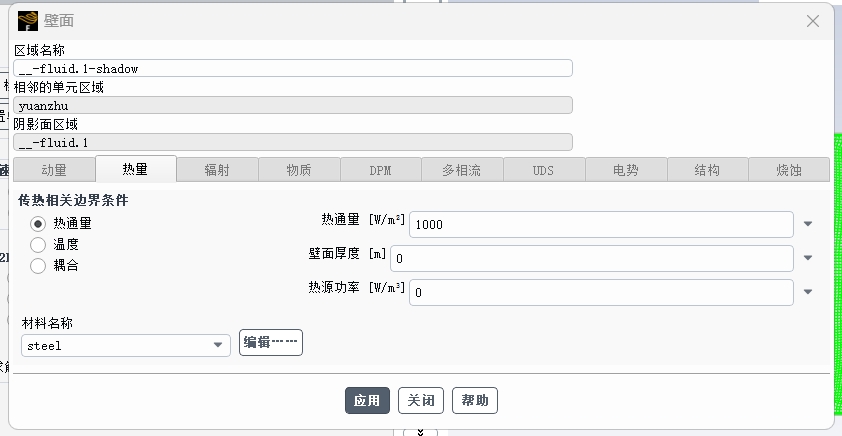
Task: Open the 热通量 value type dropdown arrow
Action: pos(808,225)
